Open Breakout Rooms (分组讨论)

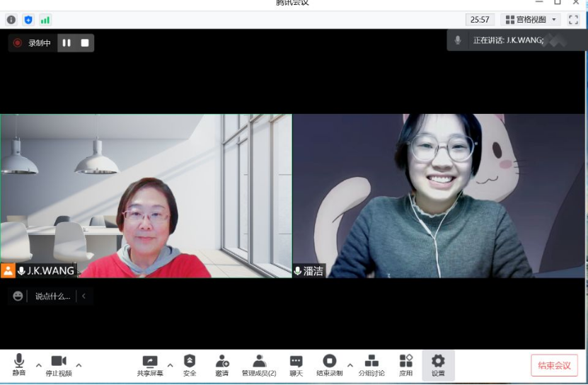point(371,365)
